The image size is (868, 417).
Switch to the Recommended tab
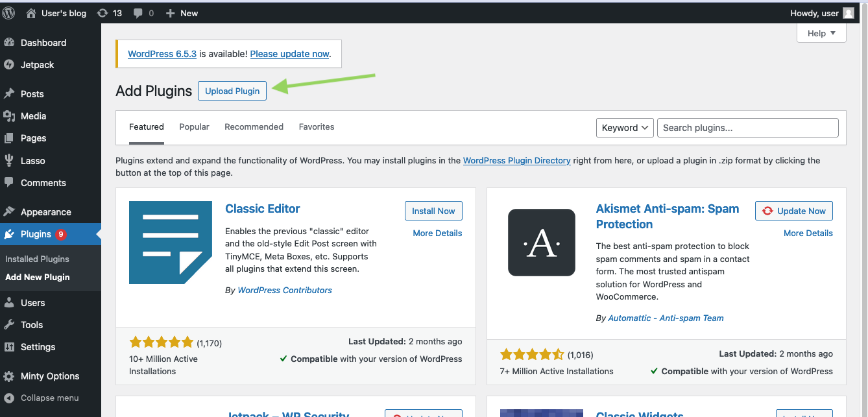(254, 127)
